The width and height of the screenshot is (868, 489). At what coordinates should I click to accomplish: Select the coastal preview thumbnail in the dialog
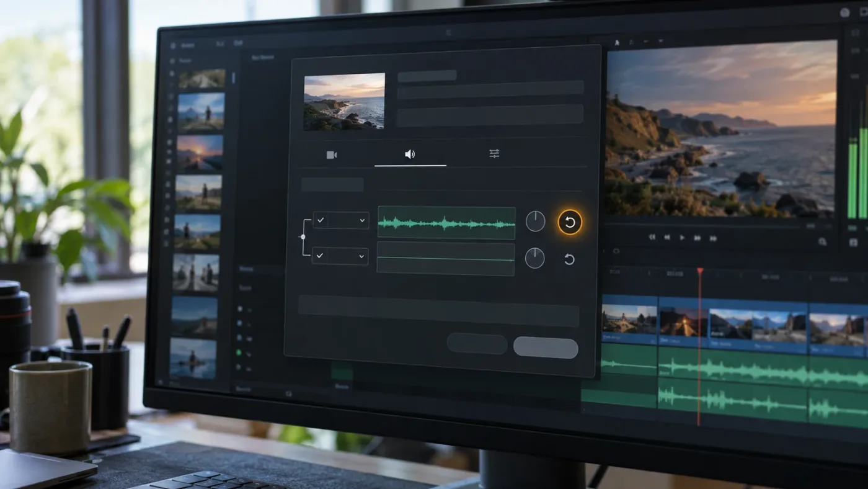click(344, 102)
